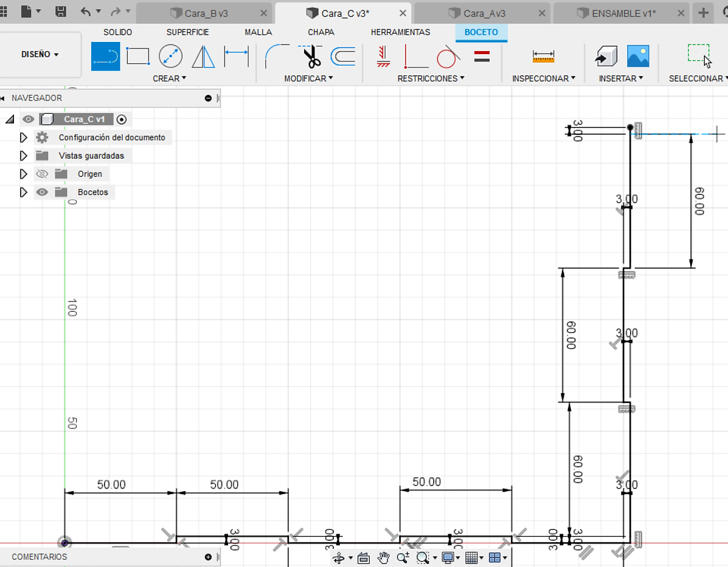Select the Fillet tool
Screen dimensions: 728x567
[277, 56]
